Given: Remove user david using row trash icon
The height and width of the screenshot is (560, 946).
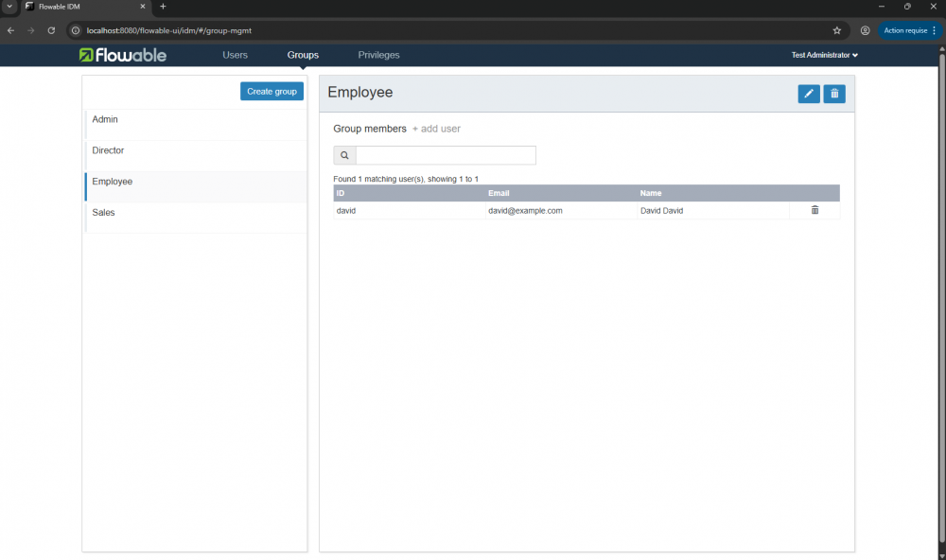Looking at the screenshot, I should click(815, 210).
